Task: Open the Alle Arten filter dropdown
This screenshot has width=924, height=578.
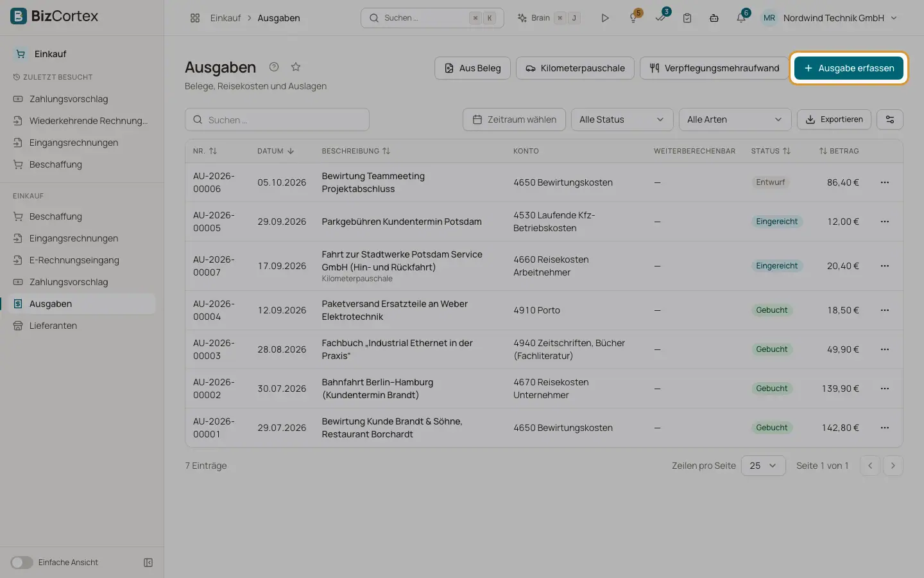Action: tap(735, 119)
